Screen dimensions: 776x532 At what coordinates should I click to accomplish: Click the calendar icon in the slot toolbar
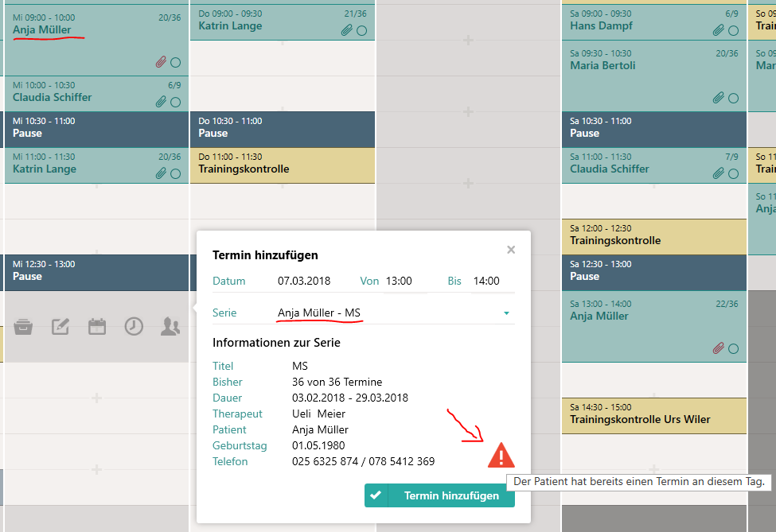tap(97, 327)
